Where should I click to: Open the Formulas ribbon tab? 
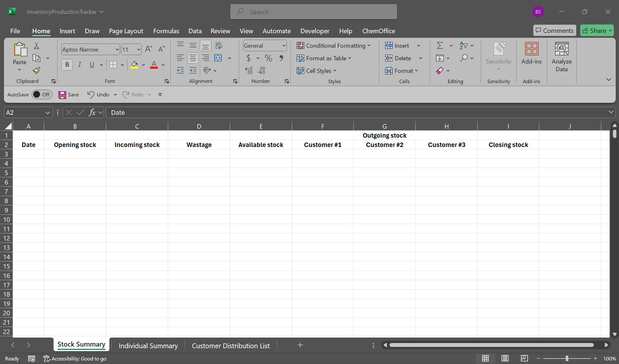166,31
